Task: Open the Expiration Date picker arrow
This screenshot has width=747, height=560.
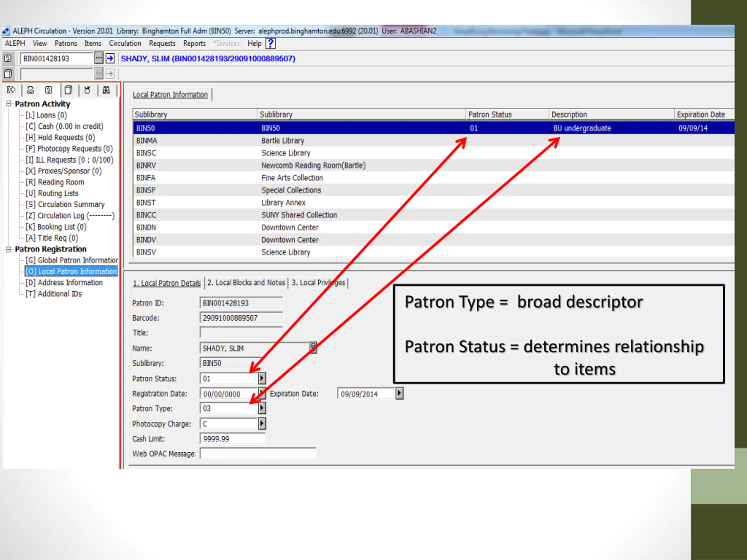Action: pyautogui.click(x=399, y=393)
